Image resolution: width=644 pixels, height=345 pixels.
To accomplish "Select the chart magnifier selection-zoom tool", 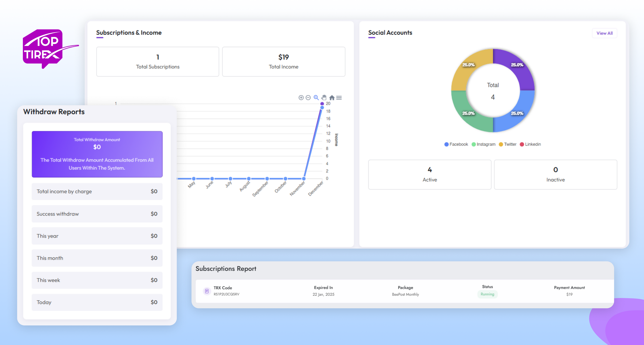I will coord(316,97).
